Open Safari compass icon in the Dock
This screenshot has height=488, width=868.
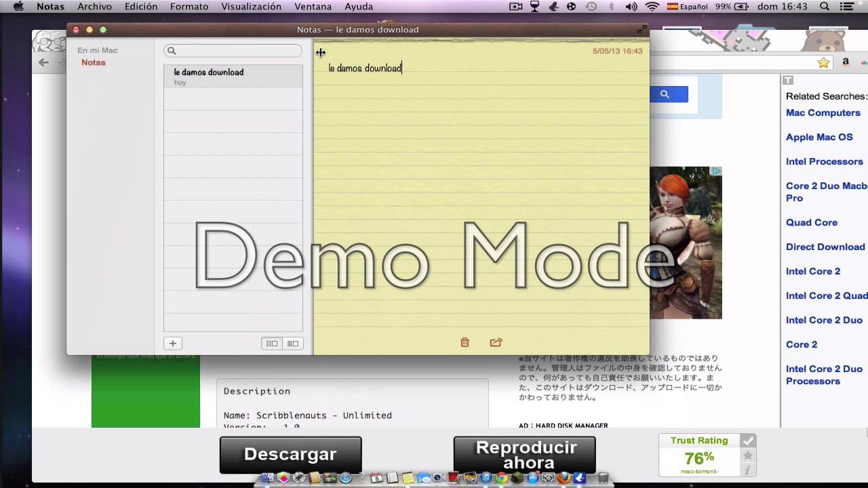pos(345,478)
